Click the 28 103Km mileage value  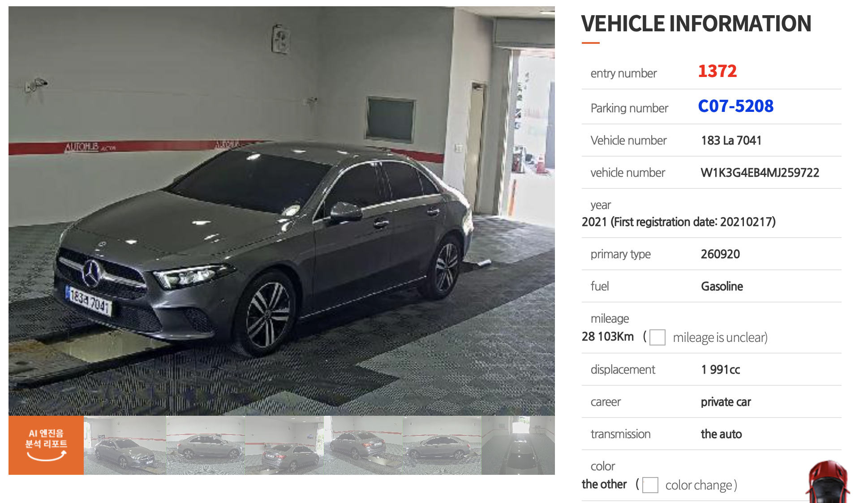point(608,337)
